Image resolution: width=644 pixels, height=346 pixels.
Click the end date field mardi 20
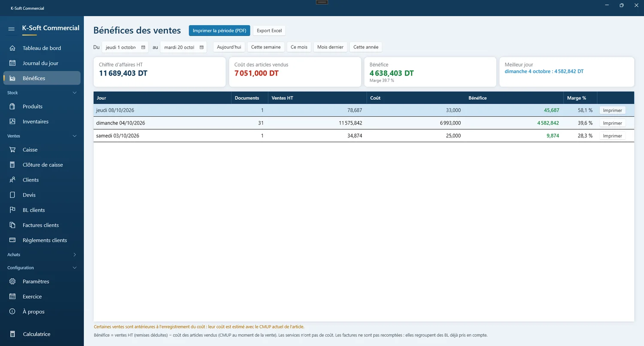pyautogui.click(x=183, y=47)
